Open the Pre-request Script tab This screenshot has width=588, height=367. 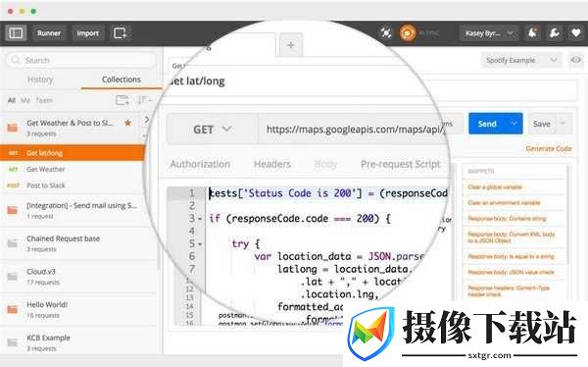click(401, 164)
